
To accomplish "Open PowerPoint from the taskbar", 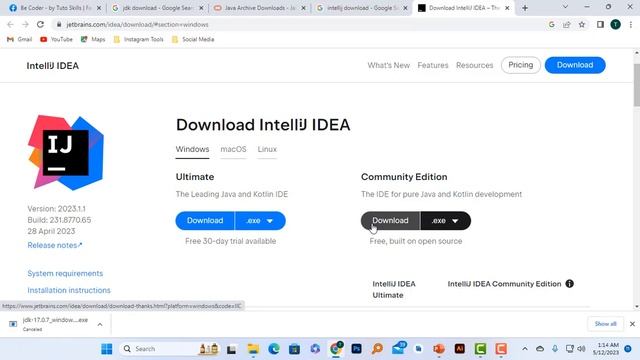I will coord(439,349).
